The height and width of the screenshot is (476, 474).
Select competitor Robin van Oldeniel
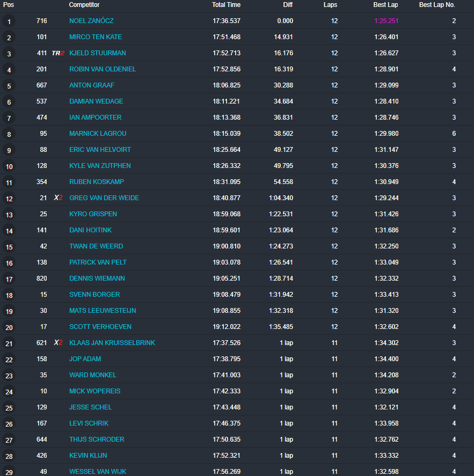(x=103, y=69)
